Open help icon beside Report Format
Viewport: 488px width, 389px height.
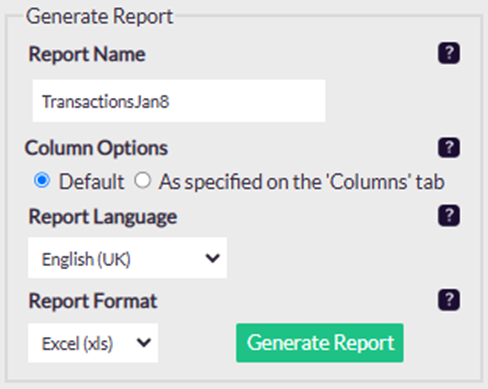449,300
